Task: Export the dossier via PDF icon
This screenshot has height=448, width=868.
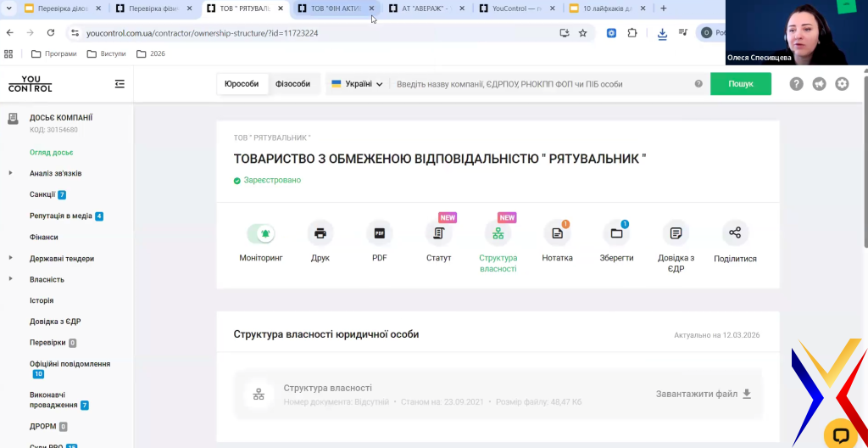Action: (x=379, y=233)
